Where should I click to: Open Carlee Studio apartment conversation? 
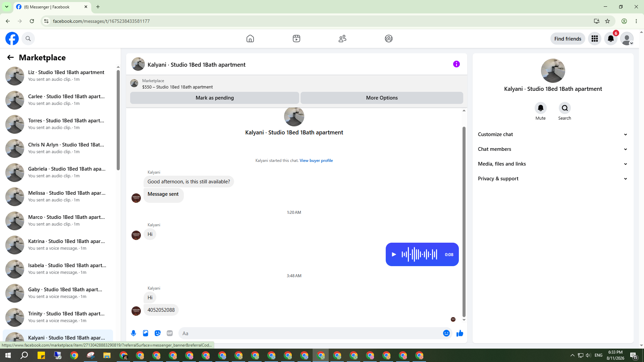point(58,100)
